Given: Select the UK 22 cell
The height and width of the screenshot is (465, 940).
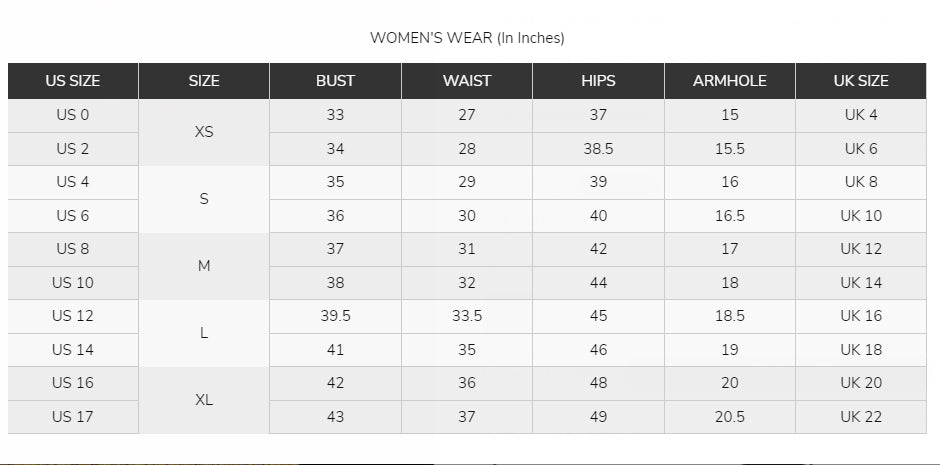Looking at the screenshot, I should 860,417.
